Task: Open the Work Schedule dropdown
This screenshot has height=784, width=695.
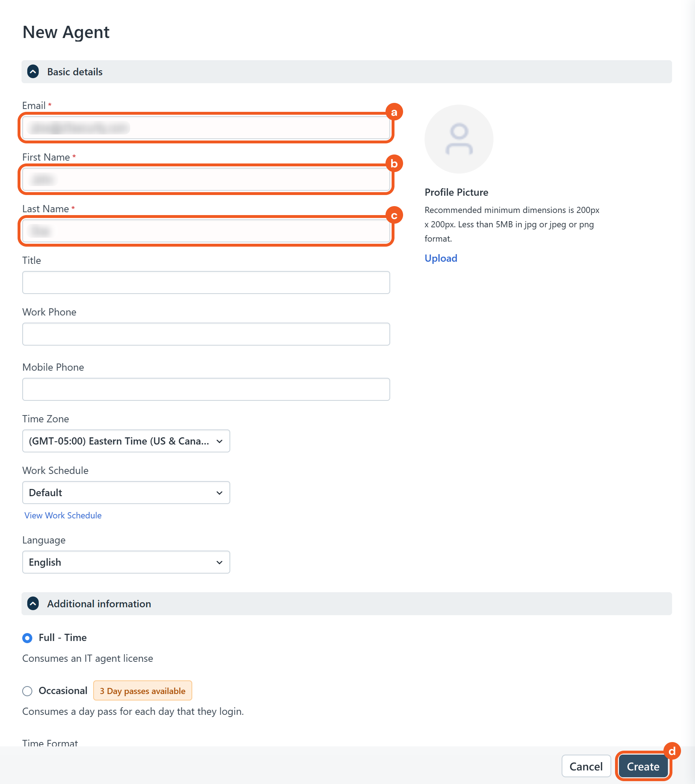Action: 126,493
